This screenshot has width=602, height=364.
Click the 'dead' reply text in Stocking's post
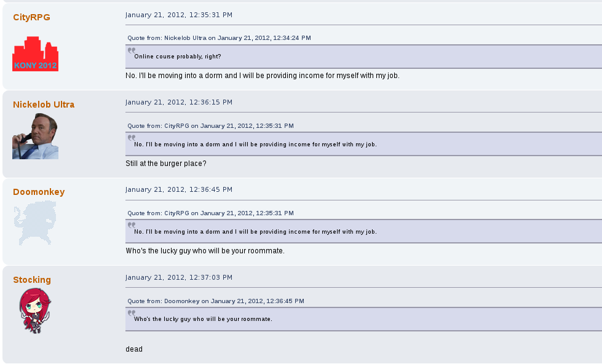pyautogui.click(x=134, y=349)
